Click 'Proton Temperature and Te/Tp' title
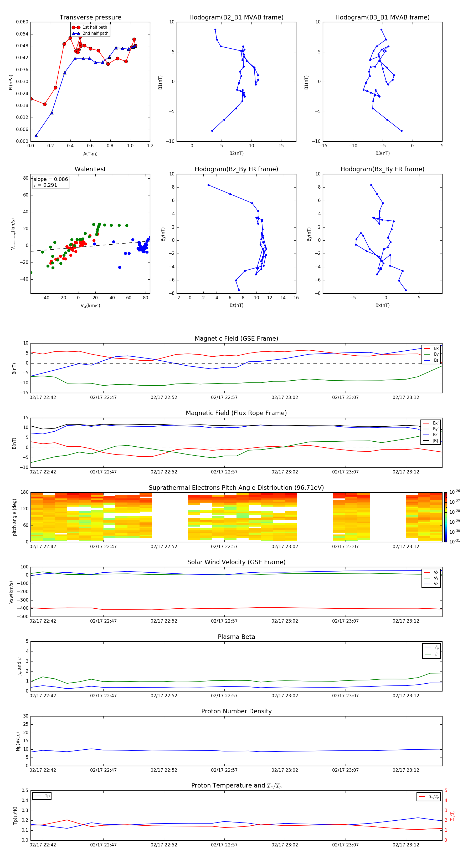 (x=236, y=785)
